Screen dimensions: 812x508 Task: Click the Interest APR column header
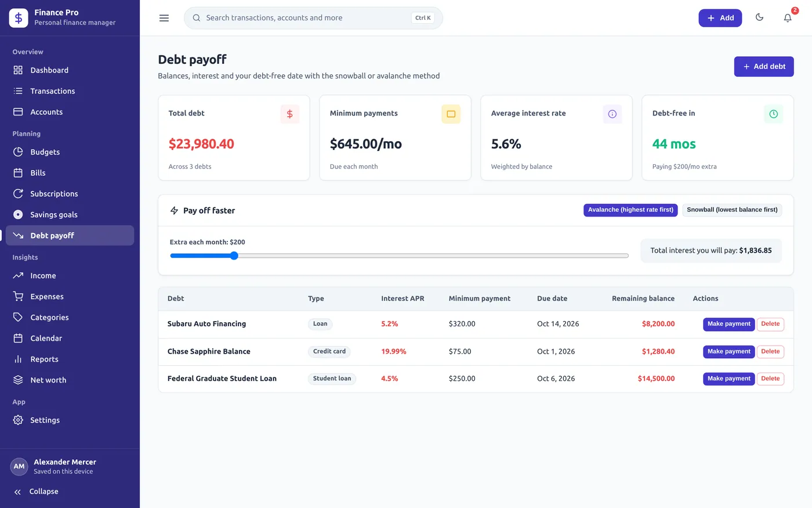[403, 298]
